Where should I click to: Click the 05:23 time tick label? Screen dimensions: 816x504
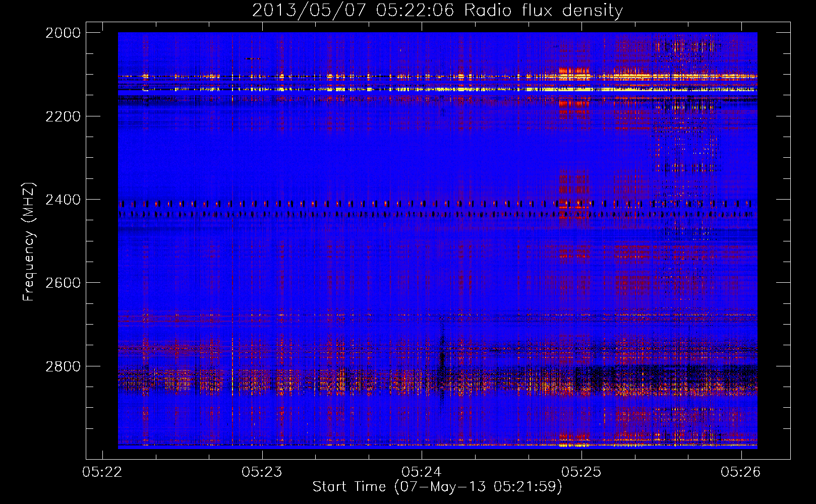262,472
